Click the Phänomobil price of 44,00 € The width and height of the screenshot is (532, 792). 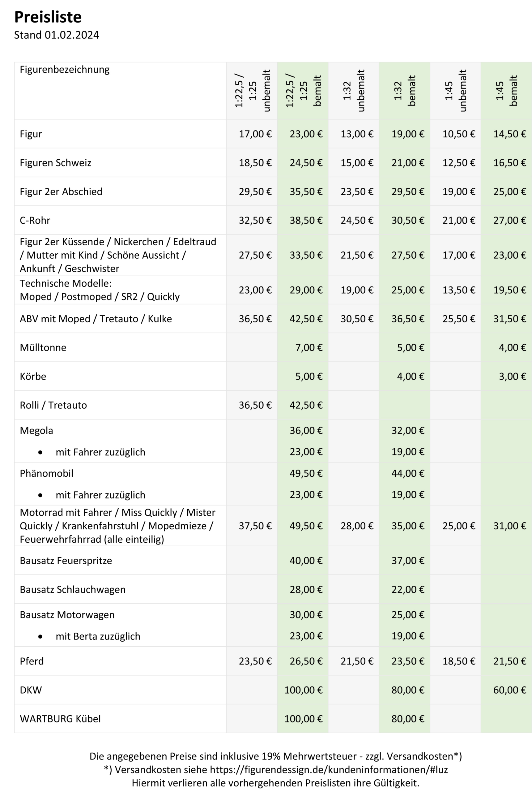pos(407,473)
